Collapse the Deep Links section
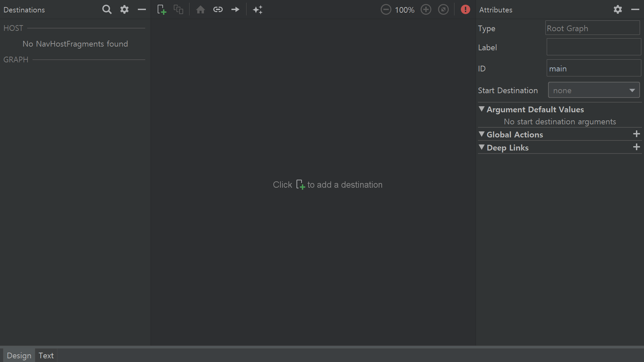Screen dimensions: 644x362 pos(482,147)
